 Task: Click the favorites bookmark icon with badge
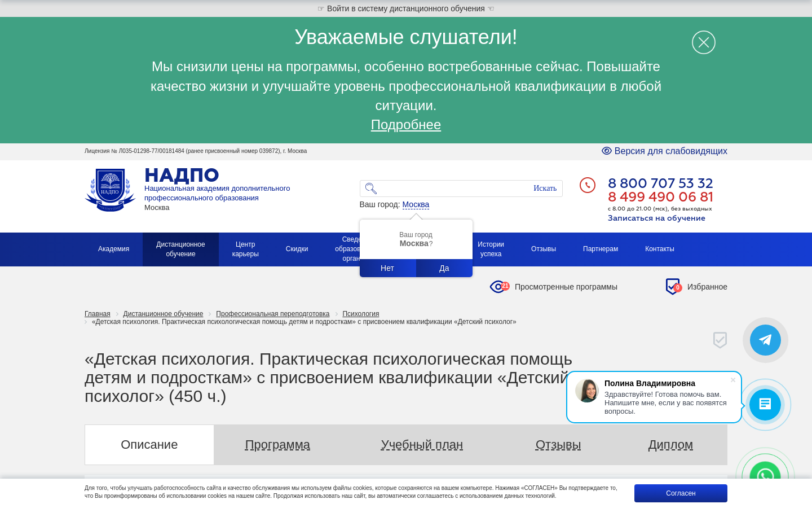click(x=673, y=286)
